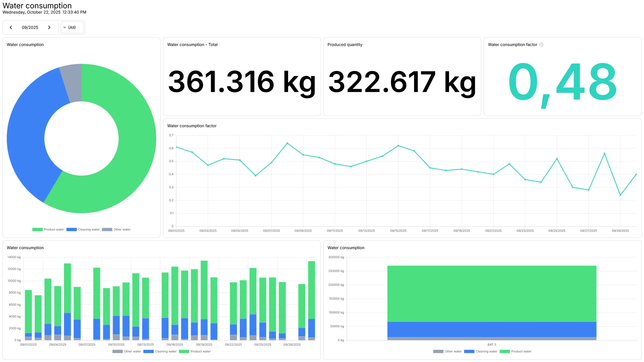Go to previous month with left arrow
The height and width of the screenshot is (362, 644).
coord(11,27)
